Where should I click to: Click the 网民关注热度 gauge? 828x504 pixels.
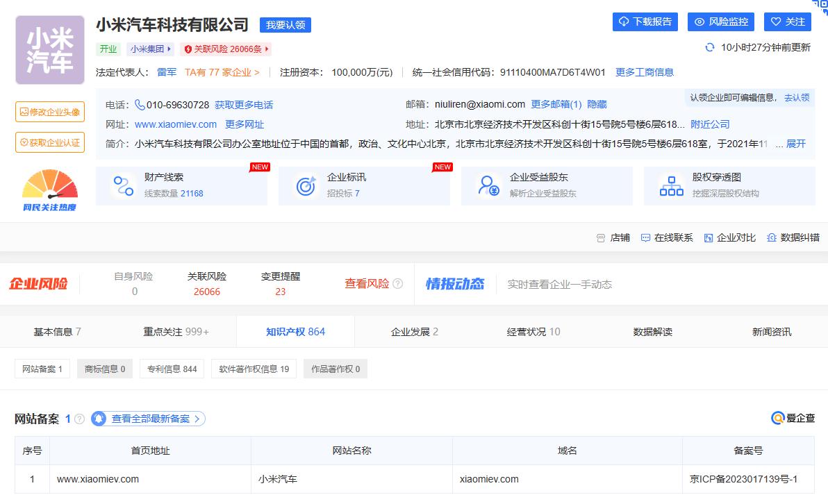pos(49,190)
